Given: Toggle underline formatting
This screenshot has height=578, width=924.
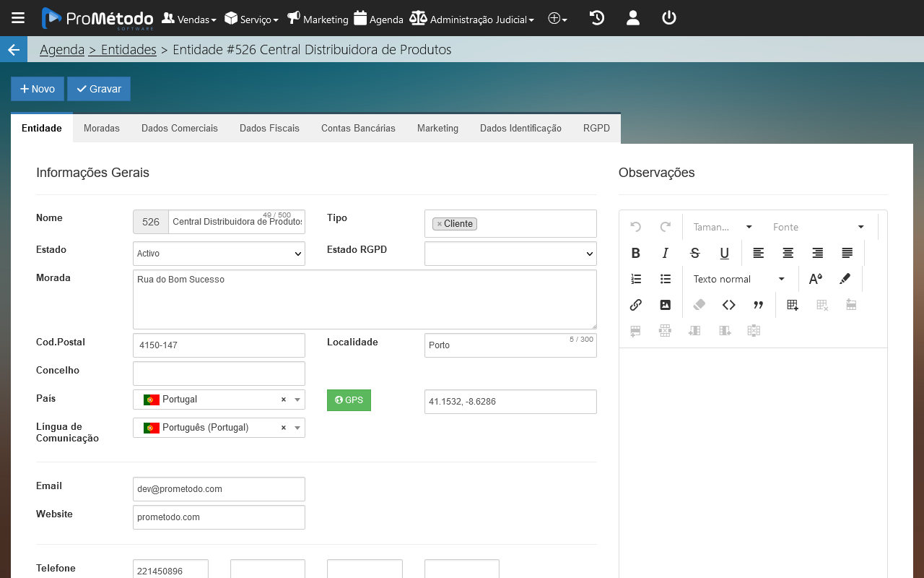Looking at the screenshot, I should (x=725, y=253).
